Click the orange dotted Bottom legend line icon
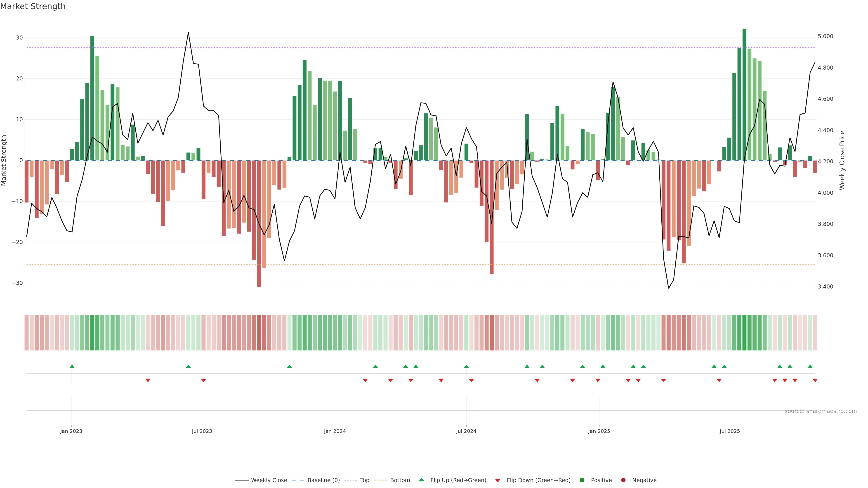Image resolution: width=868 pixels, height=488 pixels. pos(380,480)
